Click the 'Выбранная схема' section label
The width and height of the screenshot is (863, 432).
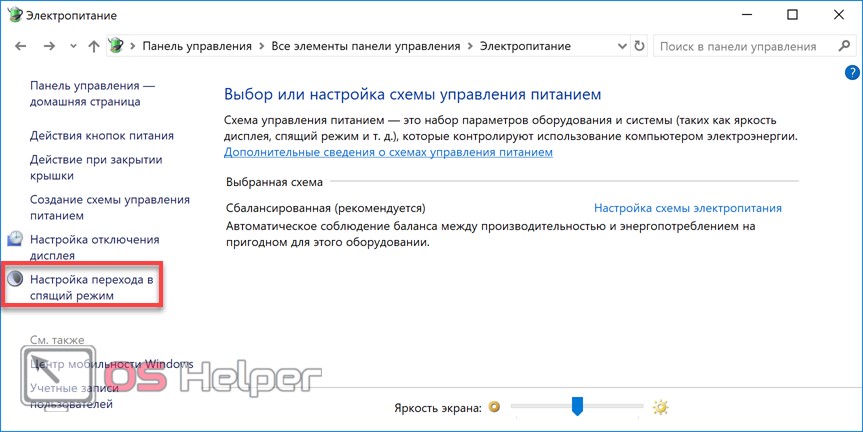275,182
